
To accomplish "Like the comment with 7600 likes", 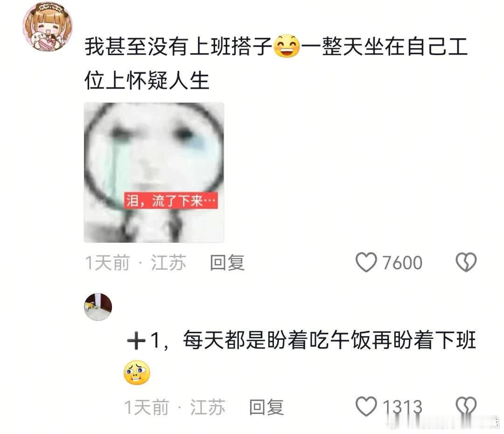I will pyautogui.click(x=366, y=262).
